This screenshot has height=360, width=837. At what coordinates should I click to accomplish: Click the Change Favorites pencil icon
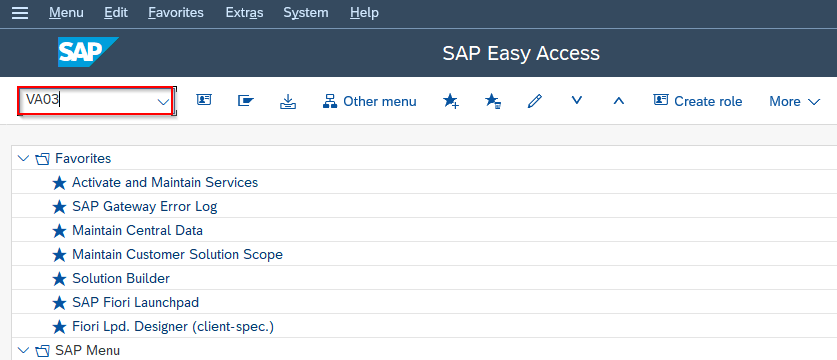pos(534,101)
